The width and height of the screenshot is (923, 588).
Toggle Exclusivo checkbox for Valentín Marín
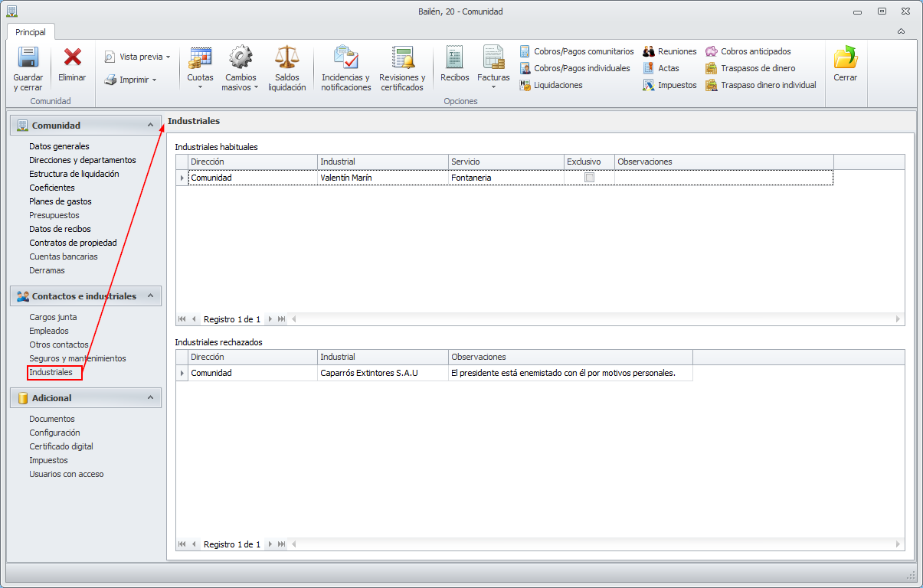(589, 178)
